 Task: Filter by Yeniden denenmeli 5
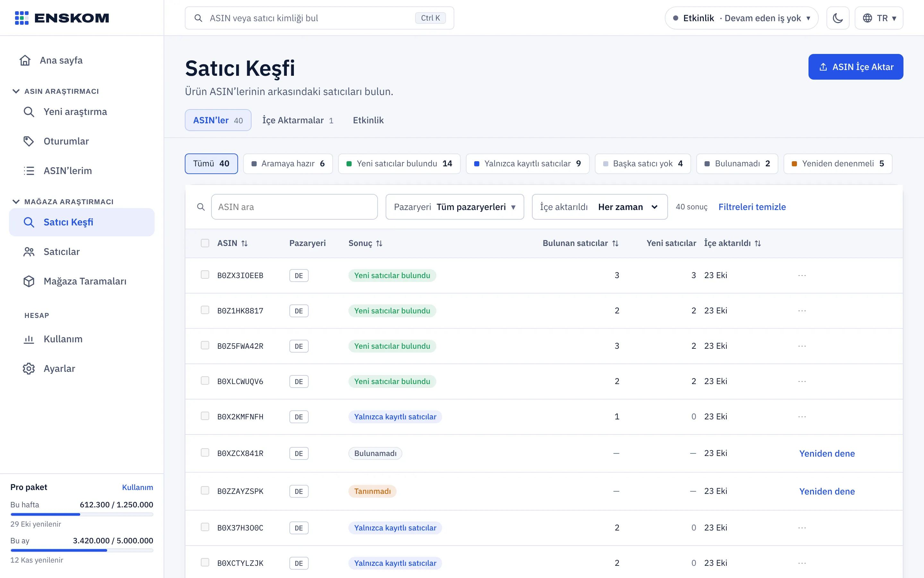tap(838, 164)
